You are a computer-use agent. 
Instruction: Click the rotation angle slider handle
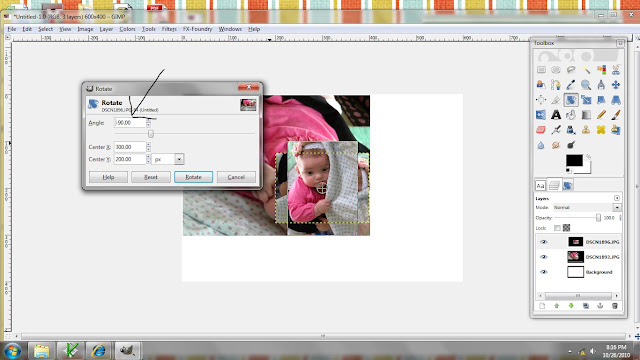click(151, 134)
